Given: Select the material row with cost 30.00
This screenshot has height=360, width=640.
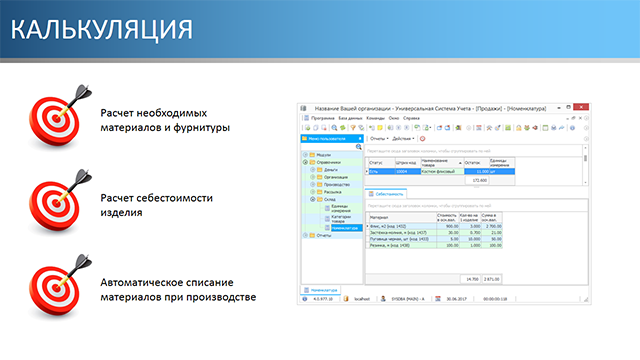Looking at the screenshot, I should point(435,233).
